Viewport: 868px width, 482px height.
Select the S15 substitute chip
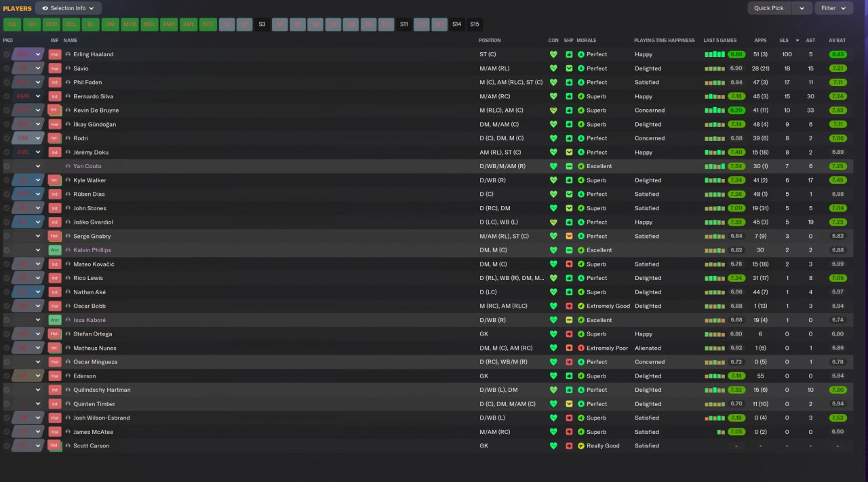475,24
